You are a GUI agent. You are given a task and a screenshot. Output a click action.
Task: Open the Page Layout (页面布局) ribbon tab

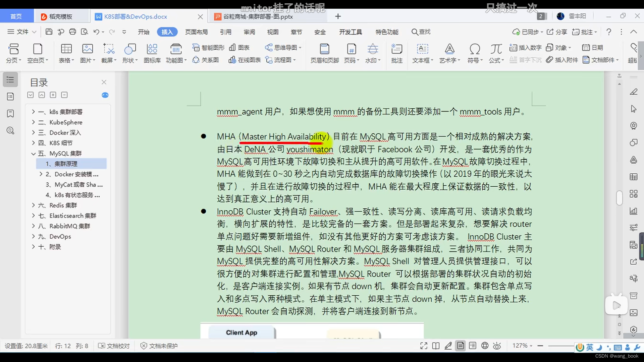(197, 32)
